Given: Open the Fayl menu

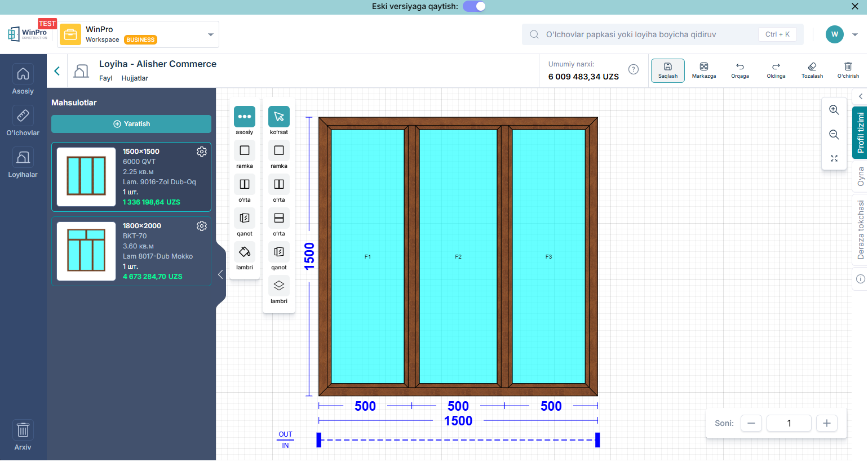Looking at the screenshot, I should (105, 78).
